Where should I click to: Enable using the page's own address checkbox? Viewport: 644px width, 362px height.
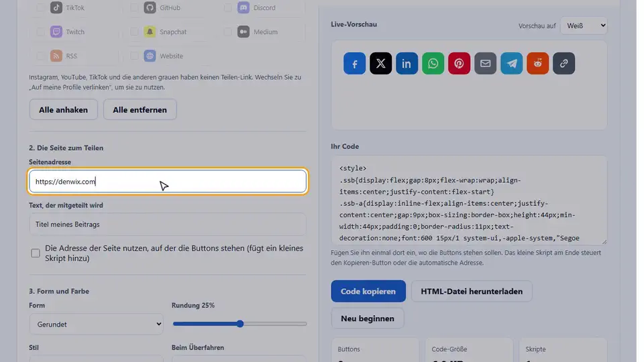coord(36,253)
